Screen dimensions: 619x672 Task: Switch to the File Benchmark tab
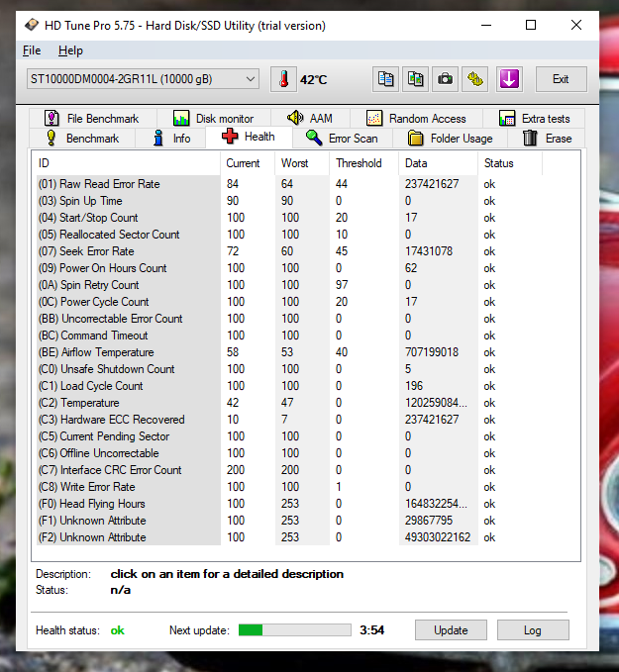pyautogui.click(x=93, y=119)
